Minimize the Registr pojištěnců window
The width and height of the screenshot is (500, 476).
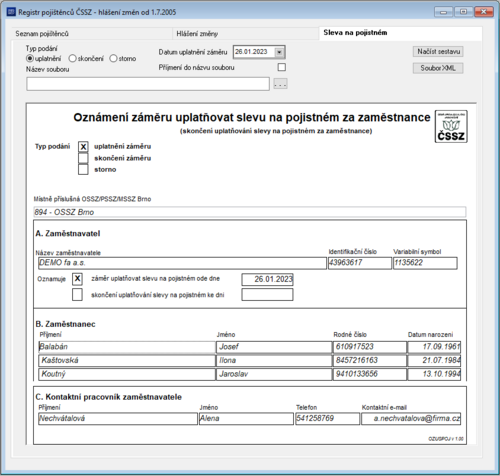[444, 12]
